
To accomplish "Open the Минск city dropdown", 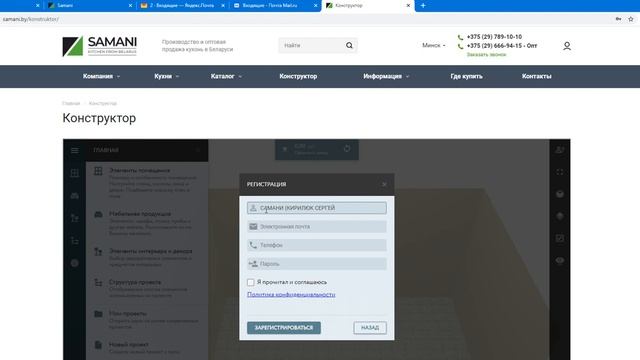I will tap(434, 45).
